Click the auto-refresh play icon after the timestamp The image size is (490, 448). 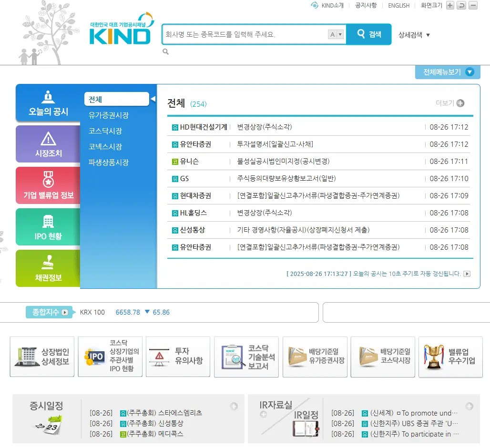(467, 274)
